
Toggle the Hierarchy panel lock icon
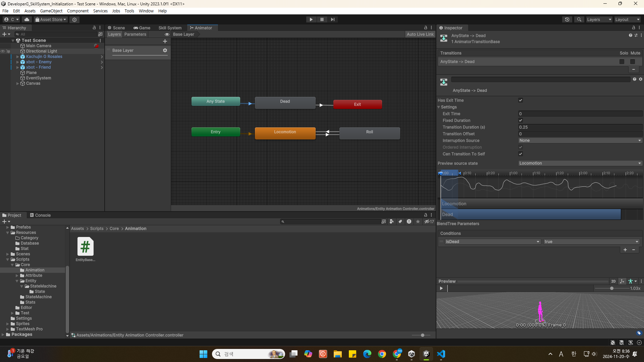[x=94, y=28]
